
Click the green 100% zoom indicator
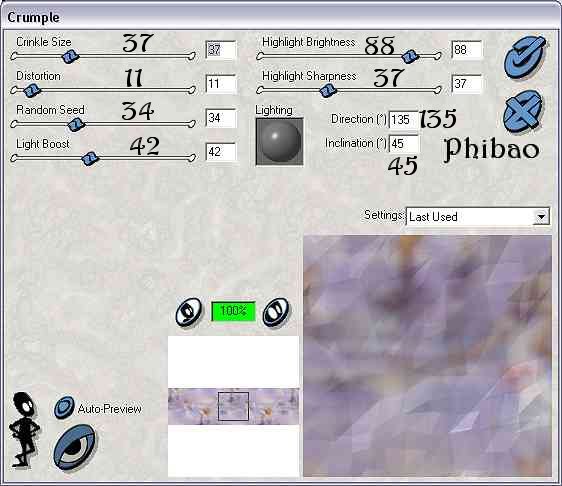click(x=233, y=311)
